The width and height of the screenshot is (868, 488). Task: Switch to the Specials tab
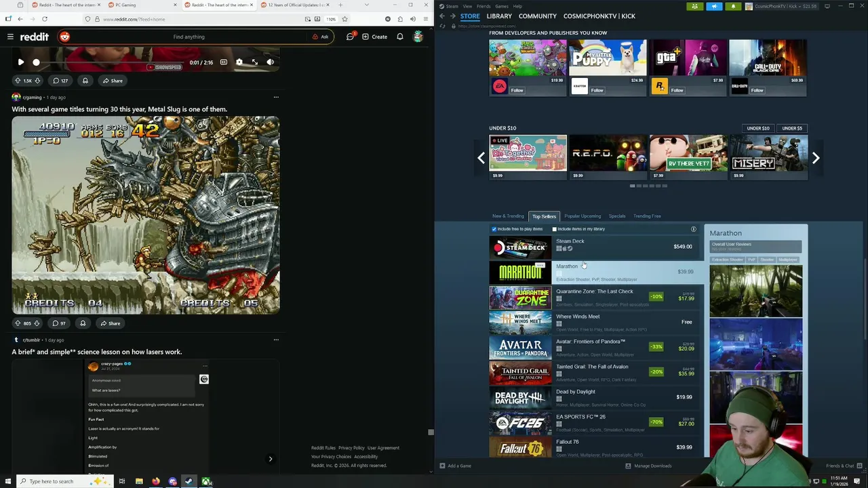click(x=617, y=216)
